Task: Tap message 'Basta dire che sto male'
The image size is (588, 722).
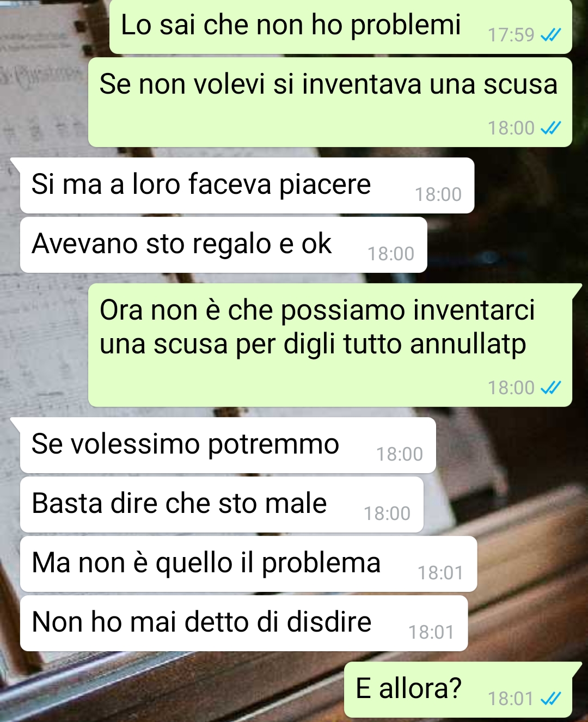Action: 222,505
